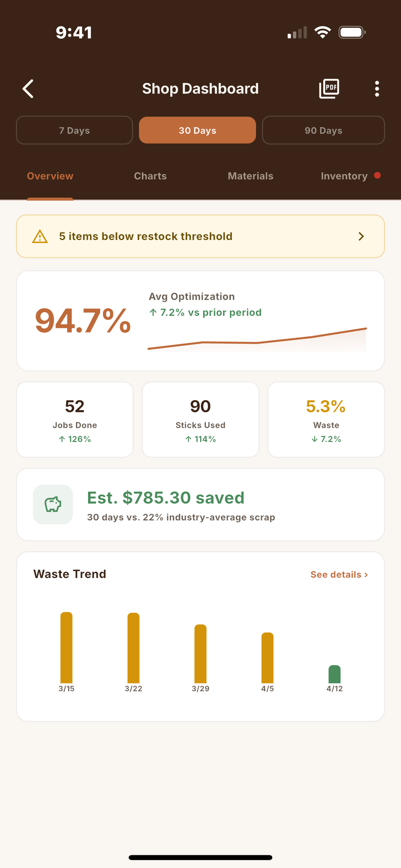Select the 7 Days range
Viewport: 401px width, 868px height.
[x=74, y=130]
